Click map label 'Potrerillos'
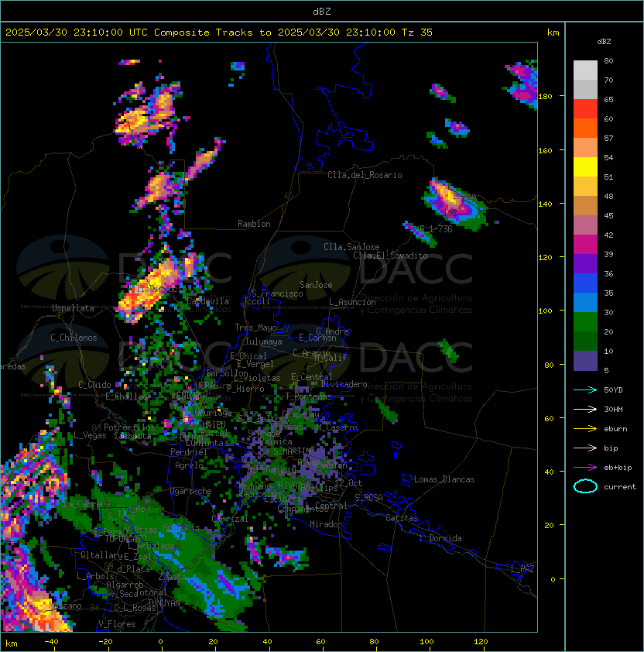644x652 pixels. (x=129, y=427)
